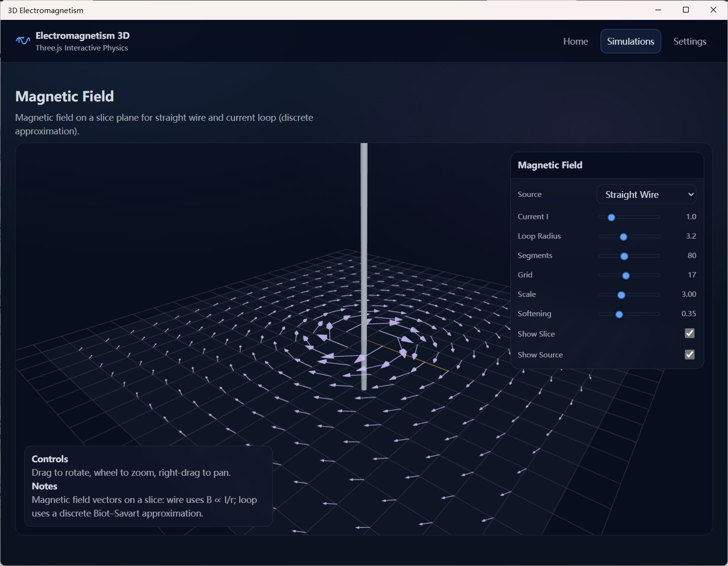The image size is (728, 566).
Task: Click the Softening slider thumb
Action: pos(619,314)
